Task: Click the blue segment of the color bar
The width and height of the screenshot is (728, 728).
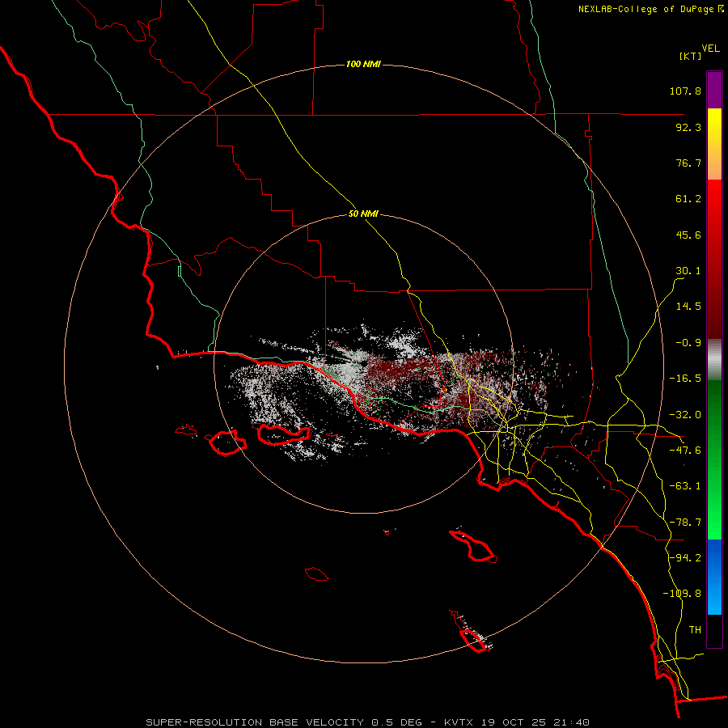Action: [x=714, y=577]
